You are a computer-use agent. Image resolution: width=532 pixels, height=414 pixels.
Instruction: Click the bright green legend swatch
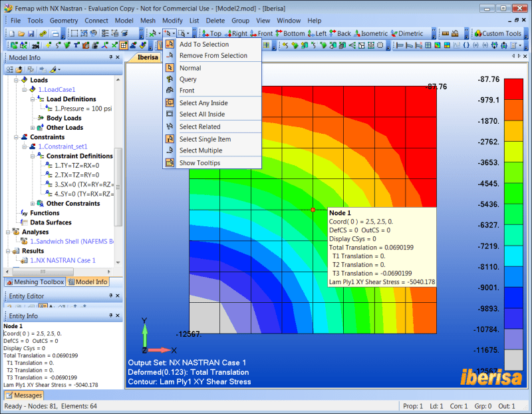(513, 193)
